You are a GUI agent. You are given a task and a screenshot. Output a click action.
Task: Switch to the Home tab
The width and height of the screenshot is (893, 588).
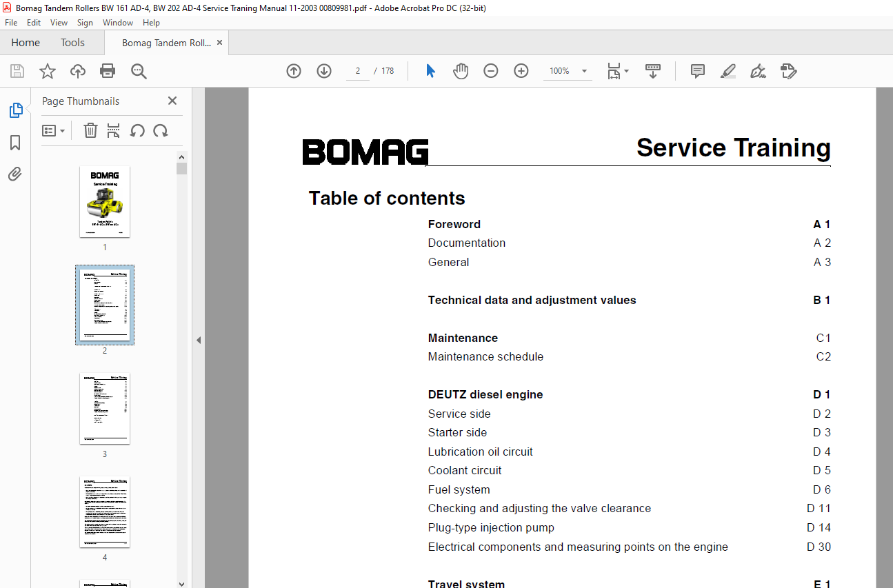click(26, 43)
